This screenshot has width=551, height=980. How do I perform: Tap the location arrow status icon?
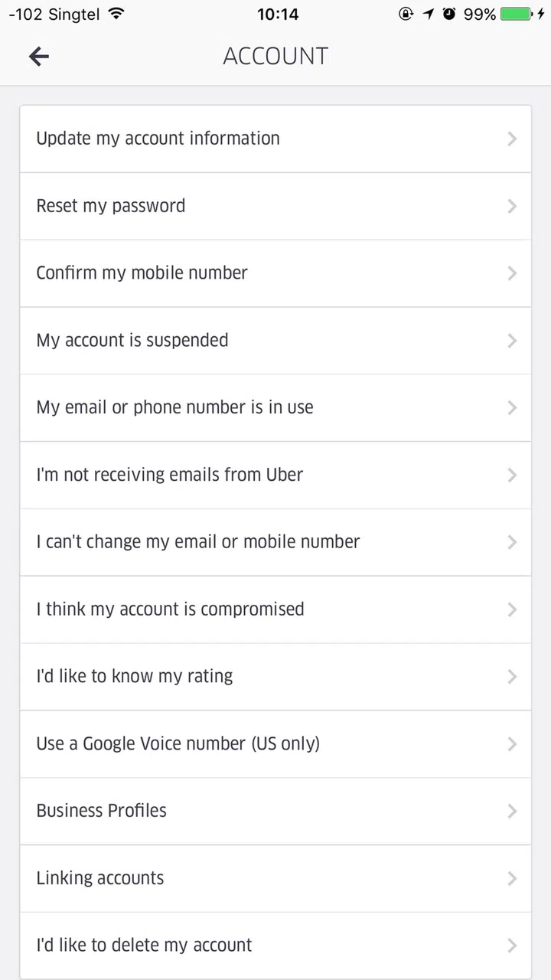coord(429,14)
